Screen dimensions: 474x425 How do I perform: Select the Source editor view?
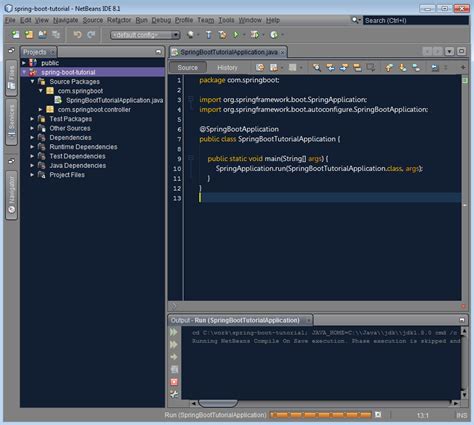[x=188, y=68]
